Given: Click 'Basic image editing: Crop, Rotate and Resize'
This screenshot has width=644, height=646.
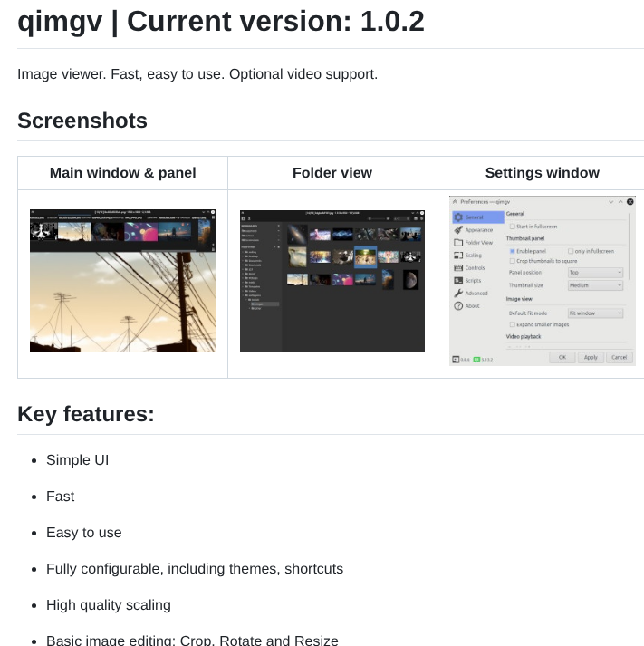Looking at the screenshot, I should [192, 641].
